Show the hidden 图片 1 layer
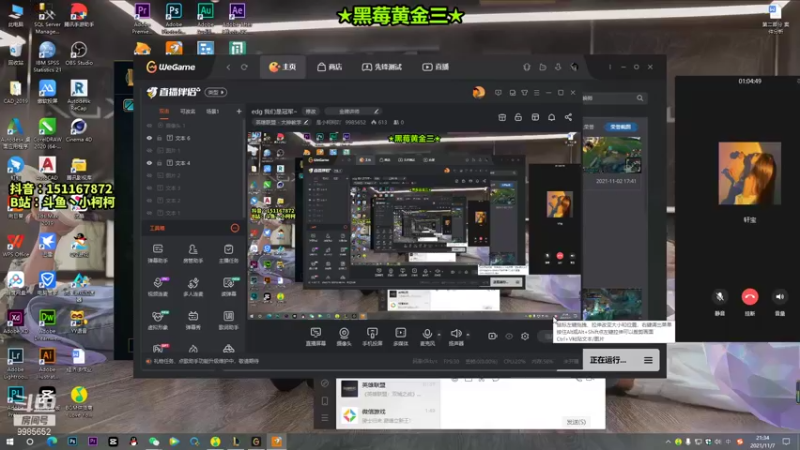The width and height of the screenshot is (800, 450). tap(149, 151)
